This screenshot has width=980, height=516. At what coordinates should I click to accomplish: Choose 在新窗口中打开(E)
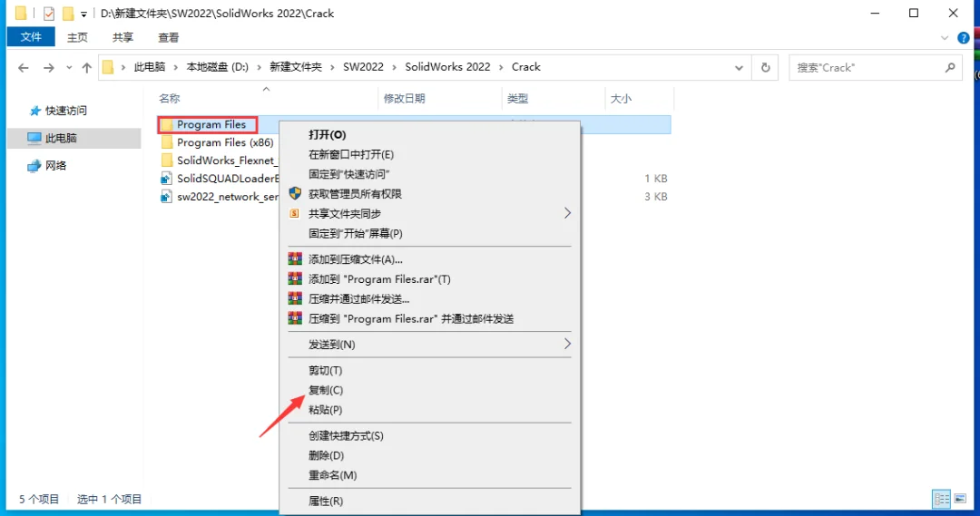click(x=429, y=154)
